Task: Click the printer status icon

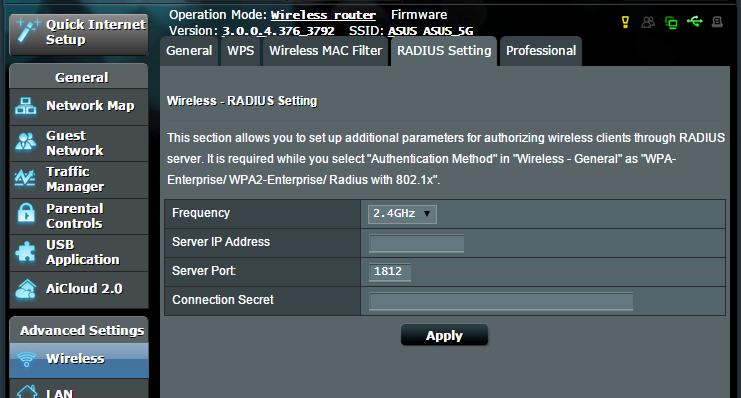Action: (x=717, y=22)
